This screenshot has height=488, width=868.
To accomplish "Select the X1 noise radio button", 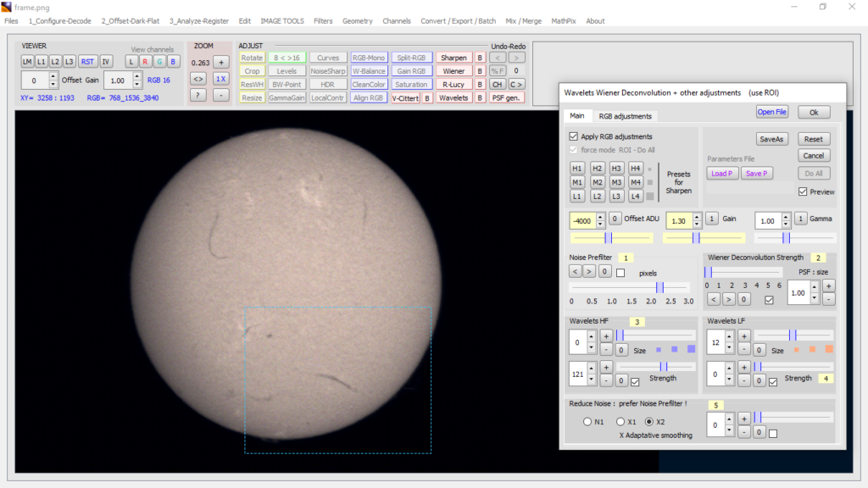I will [x=620, y=422].
